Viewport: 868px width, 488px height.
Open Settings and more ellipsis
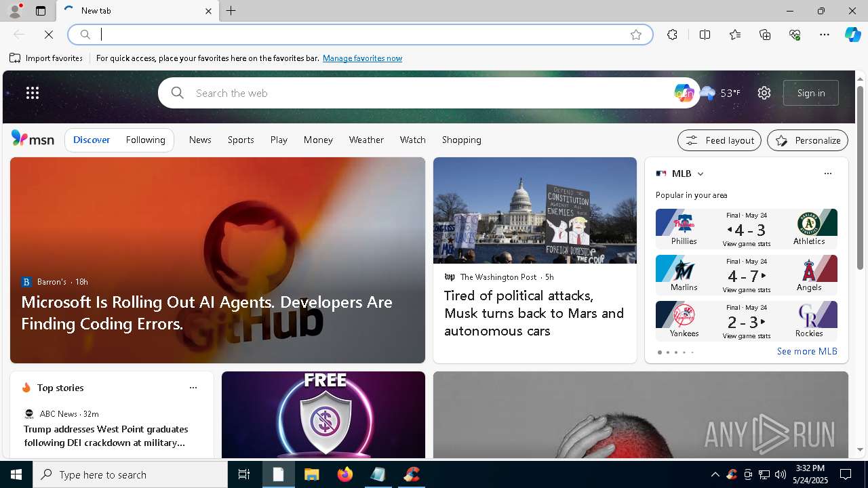coord(825,35)
